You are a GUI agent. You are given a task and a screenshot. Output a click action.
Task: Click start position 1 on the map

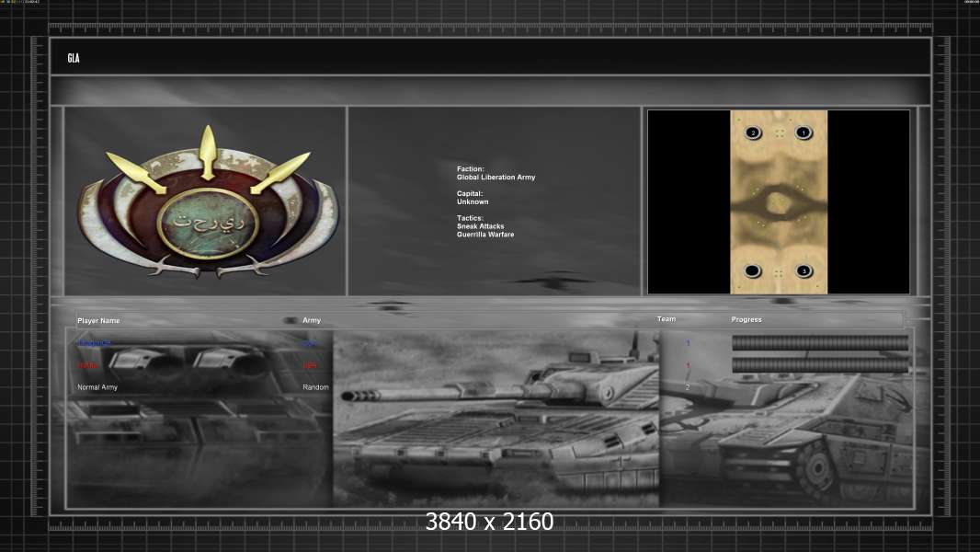click(x=803, y=132)
